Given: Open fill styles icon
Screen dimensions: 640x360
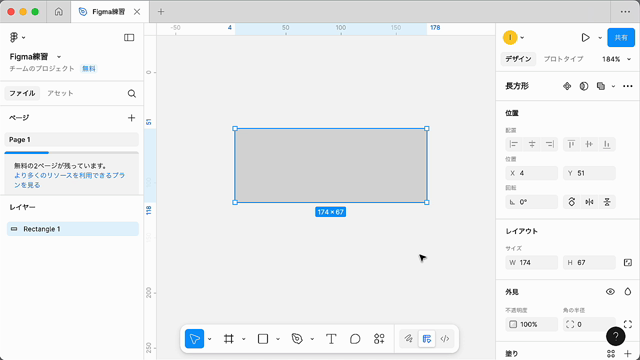Looking at the screenshot, I should 611,353.
